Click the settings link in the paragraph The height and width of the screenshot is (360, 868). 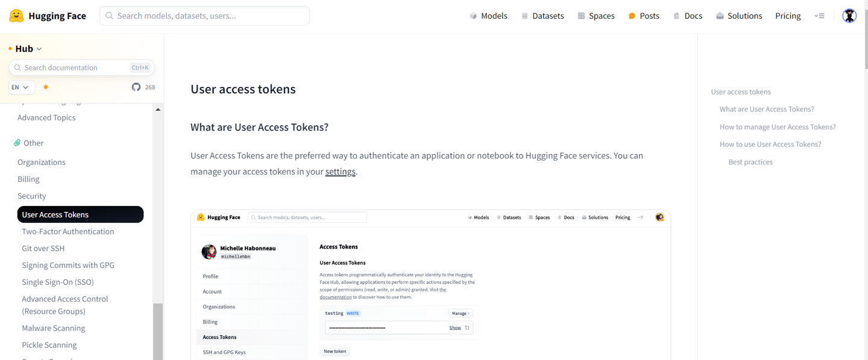pyautogui.click(x=341, y=172)
